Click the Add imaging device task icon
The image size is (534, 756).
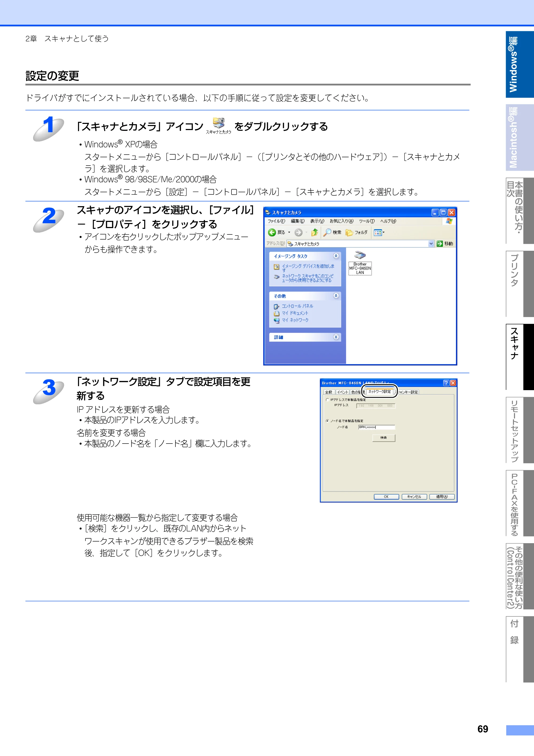pos(277,267)
